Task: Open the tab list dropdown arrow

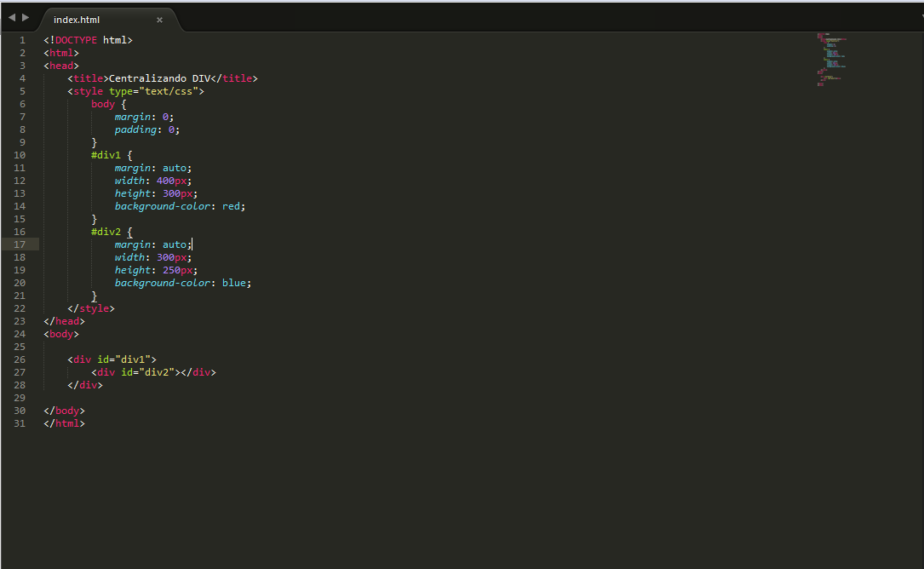Action: (921, 18)
